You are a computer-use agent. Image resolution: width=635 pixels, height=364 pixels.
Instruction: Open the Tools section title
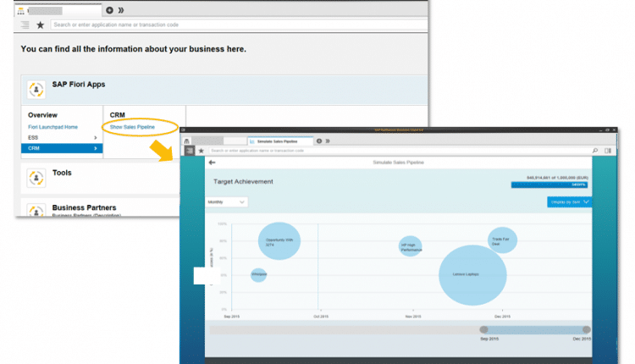[x=62, y=173]
